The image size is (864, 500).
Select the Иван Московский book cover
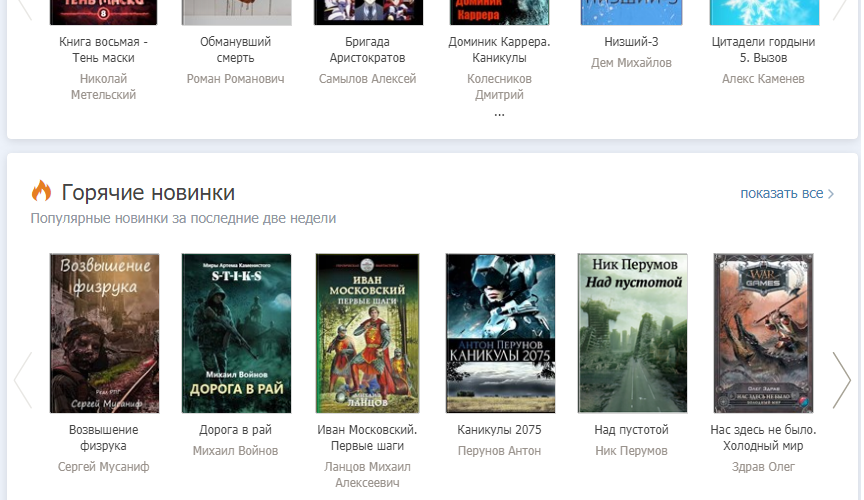coord(367,333)
